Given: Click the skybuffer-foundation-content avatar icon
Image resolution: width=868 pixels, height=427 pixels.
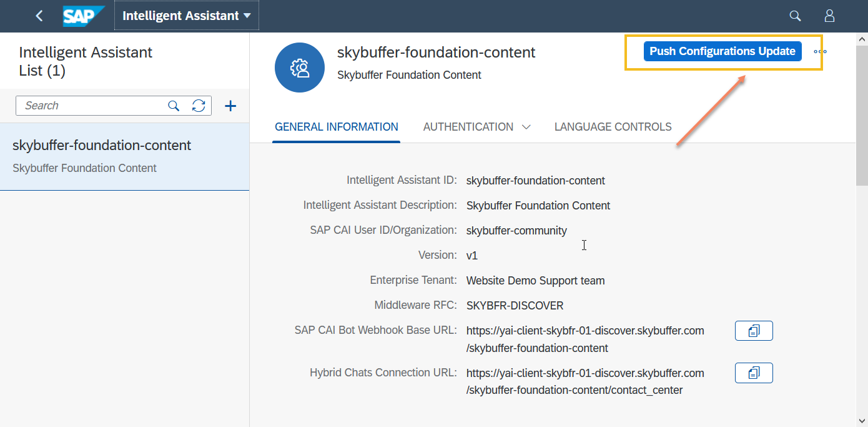Looking at the screenshot, I should click(x=300, y=68).
